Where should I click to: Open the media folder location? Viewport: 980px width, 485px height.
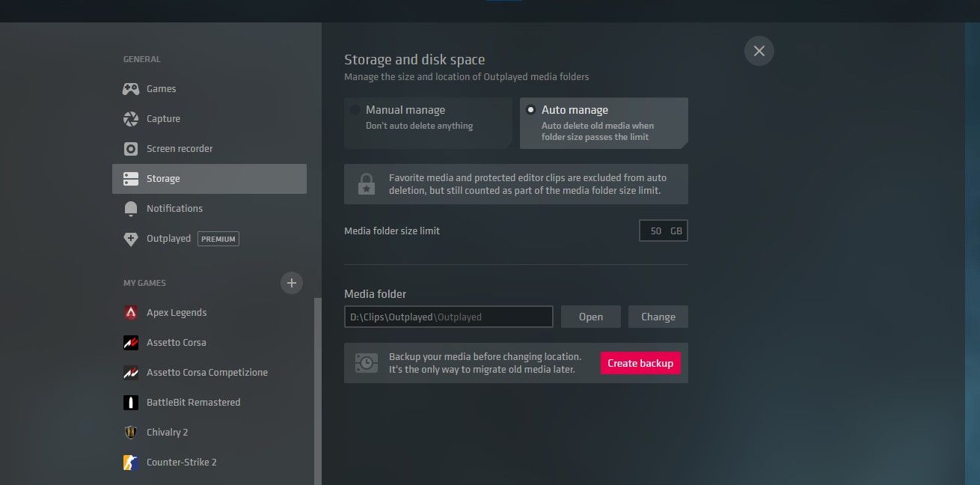tap(590, 316)
